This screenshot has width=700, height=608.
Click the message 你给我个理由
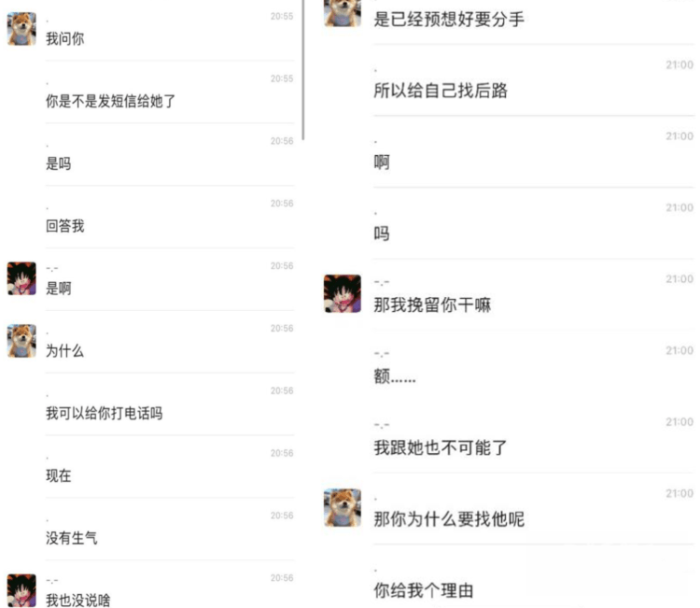click(424, 590)
